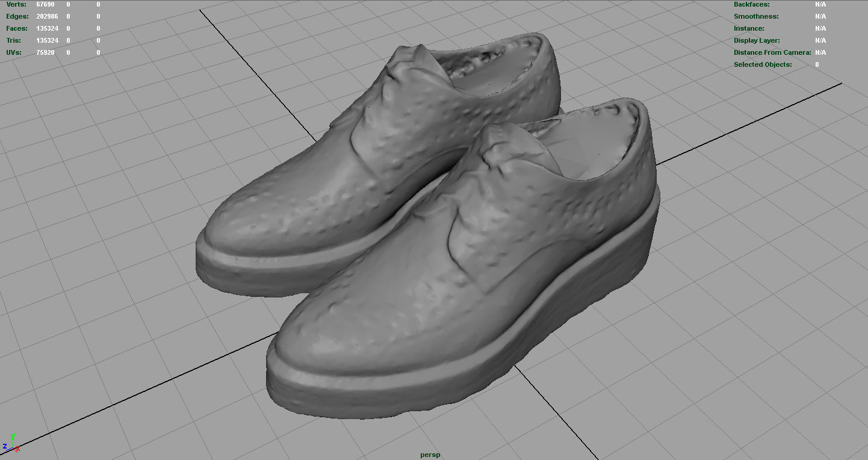Click the Verts: heads-up label

pyautogui.click(x=16, y=4)
